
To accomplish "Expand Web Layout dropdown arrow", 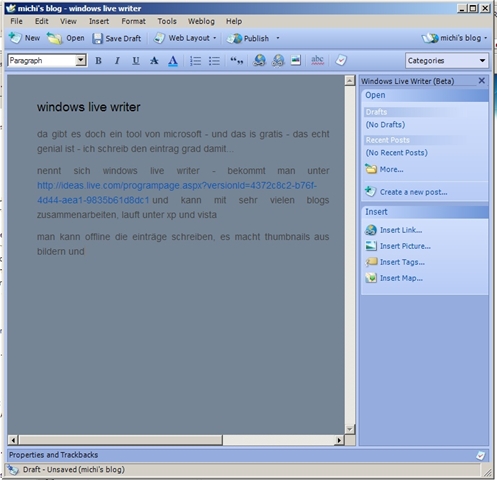I will [x=215, y=38].
